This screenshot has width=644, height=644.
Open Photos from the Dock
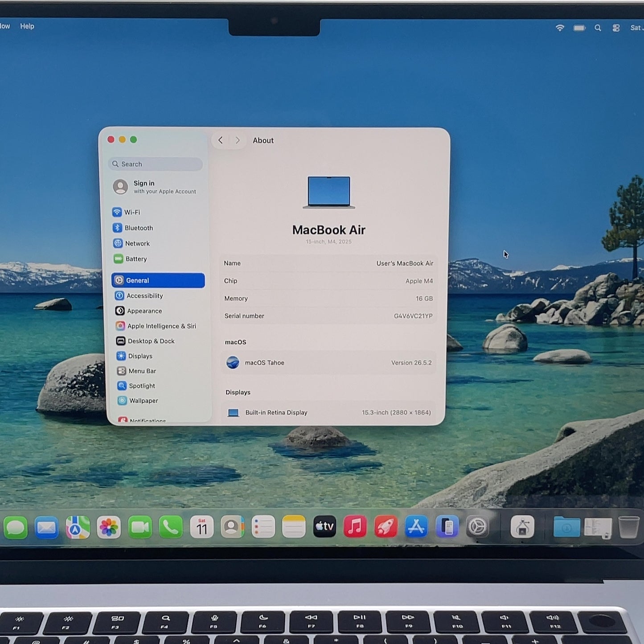pyautogui.click(x=109, y=528)
